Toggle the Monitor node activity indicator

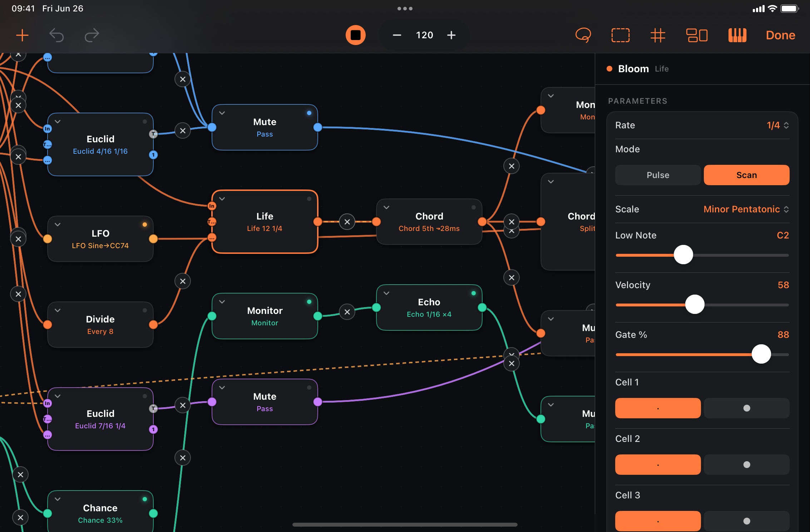[309, 302]
